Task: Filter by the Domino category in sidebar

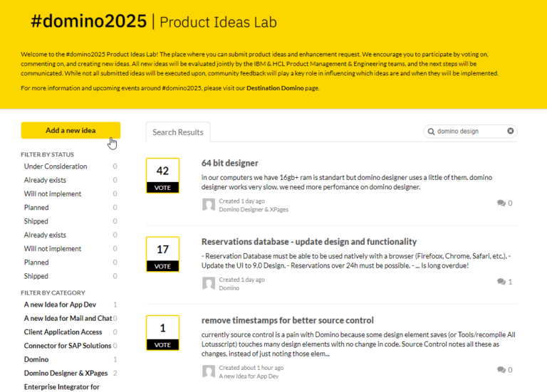Action: point(36,359)
